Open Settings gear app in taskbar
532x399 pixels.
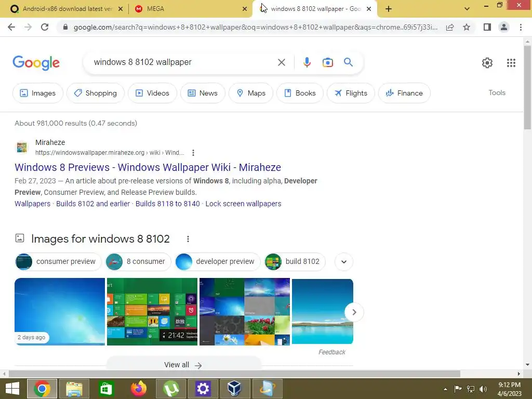[x=203, y=389]
